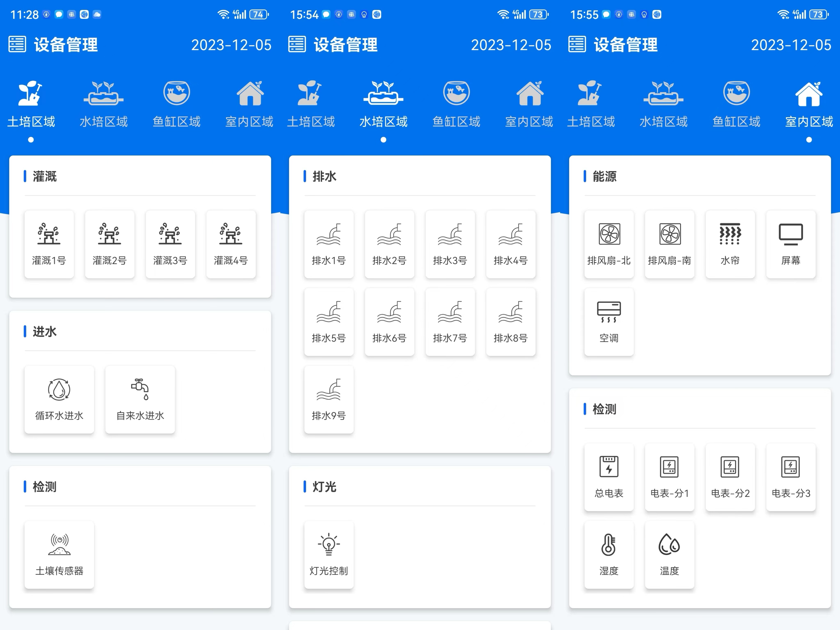Open 温度 water-drop sensor card
The width and height of the screenshot is (840, 630).
tap(670, 555)
